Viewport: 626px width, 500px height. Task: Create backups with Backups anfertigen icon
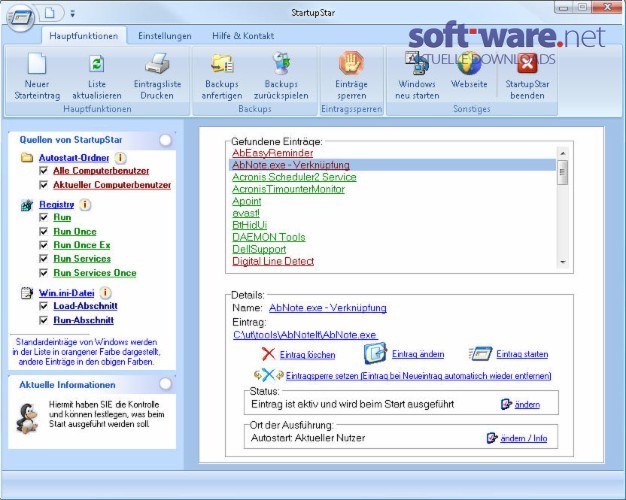[222, 64]
